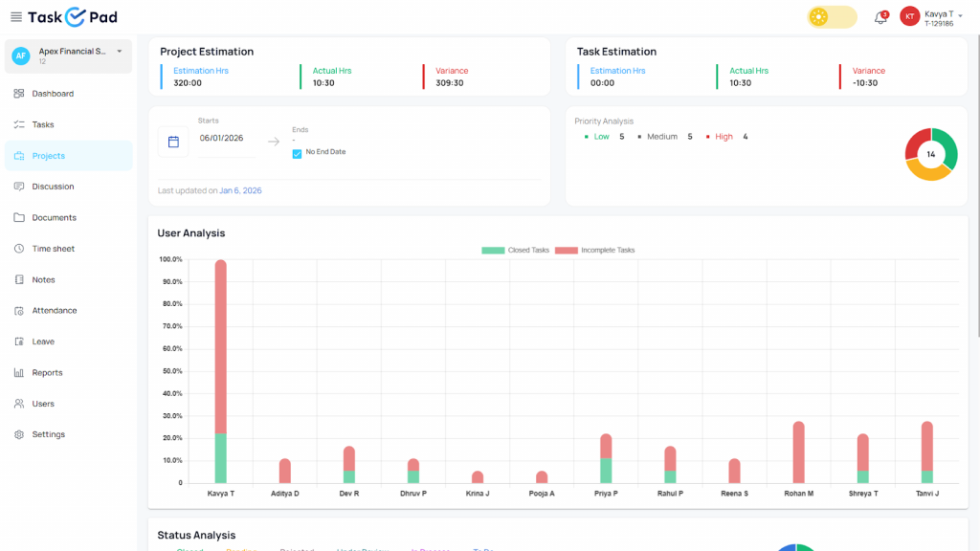Open the Jan 6, 2026 last-updated link
The image size is (980, 551).
239,189
